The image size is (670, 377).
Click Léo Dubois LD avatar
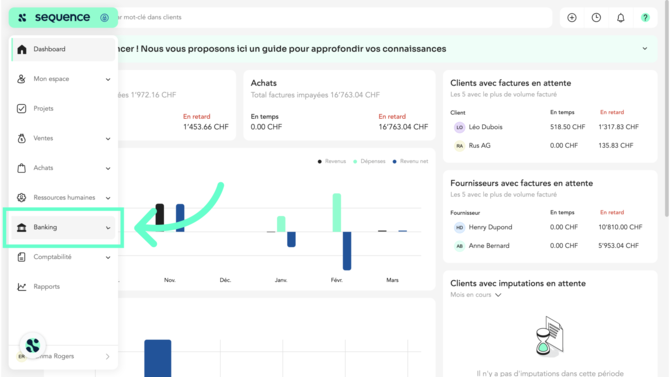[459, 127]
